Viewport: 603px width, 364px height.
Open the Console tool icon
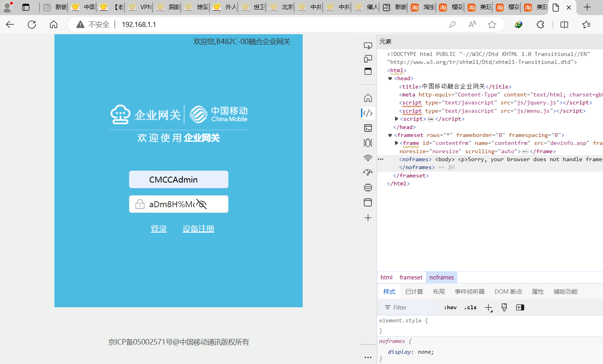point(368,128)
